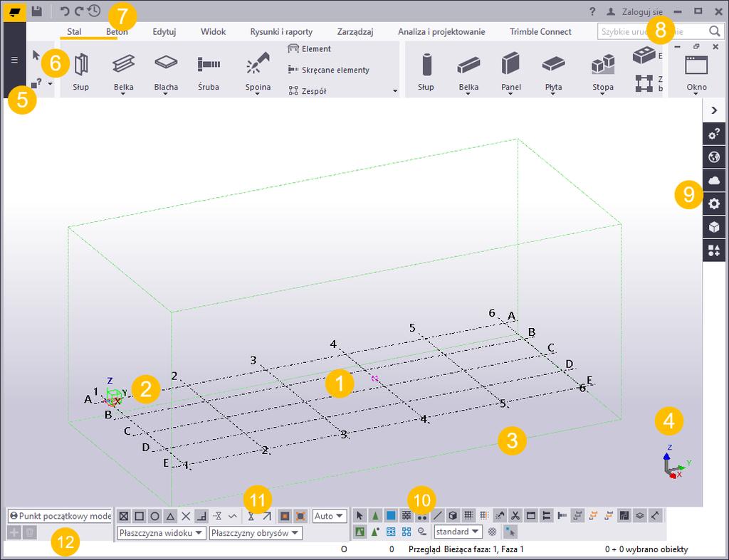Select the concrete Panel tool
Image resolution: width=729 pixels, height=560 pixels.
point(511,71)
